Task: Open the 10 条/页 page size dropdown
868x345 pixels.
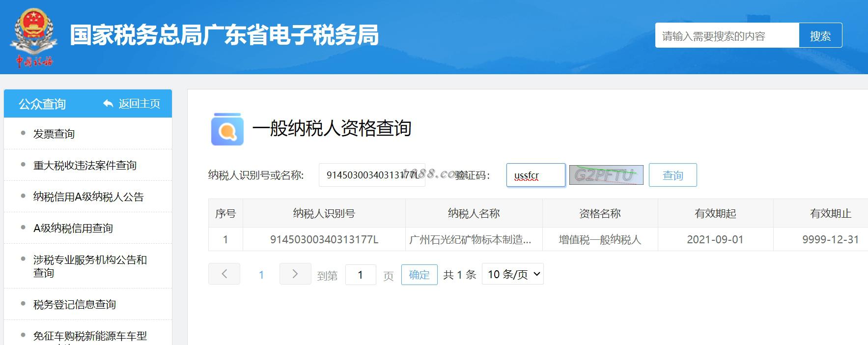Action: point(513,274)
